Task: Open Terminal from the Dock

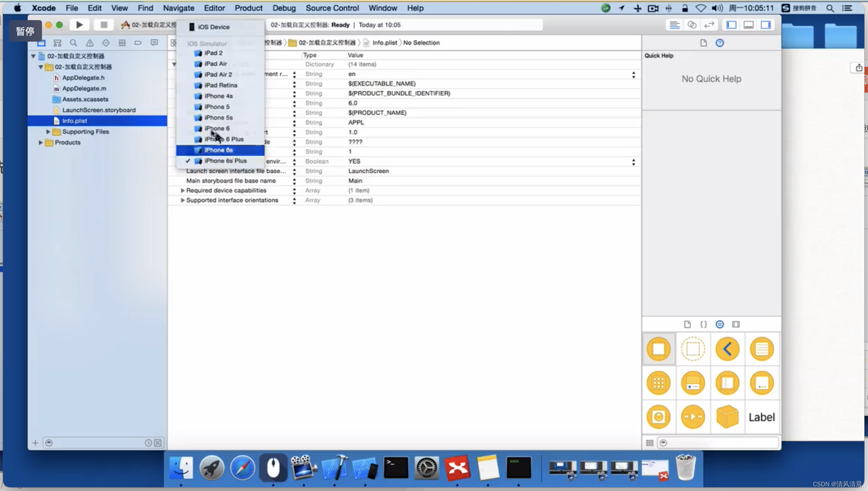Action: [x=396, y=468]
